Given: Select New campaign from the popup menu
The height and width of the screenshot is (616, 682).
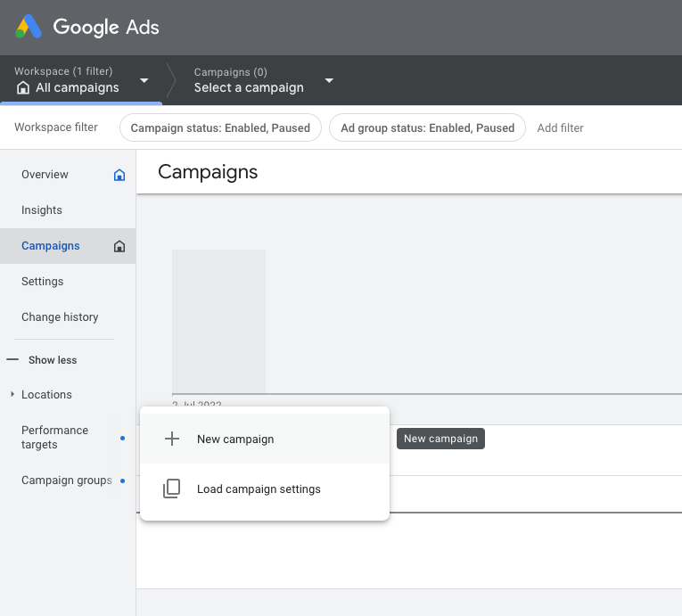Looking at the screenshot, I should pyautogui.click(x=265, y=439).
